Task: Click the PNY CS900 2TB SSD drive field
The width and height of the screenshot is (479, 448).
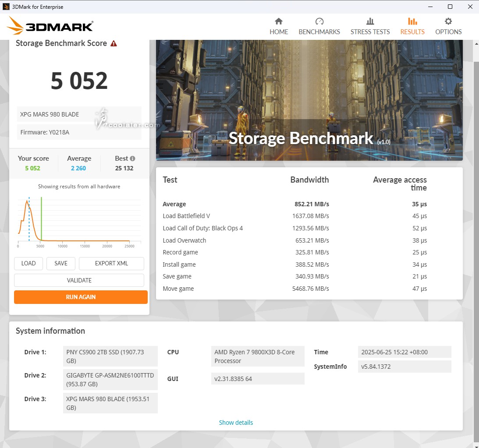Action: 110,356
